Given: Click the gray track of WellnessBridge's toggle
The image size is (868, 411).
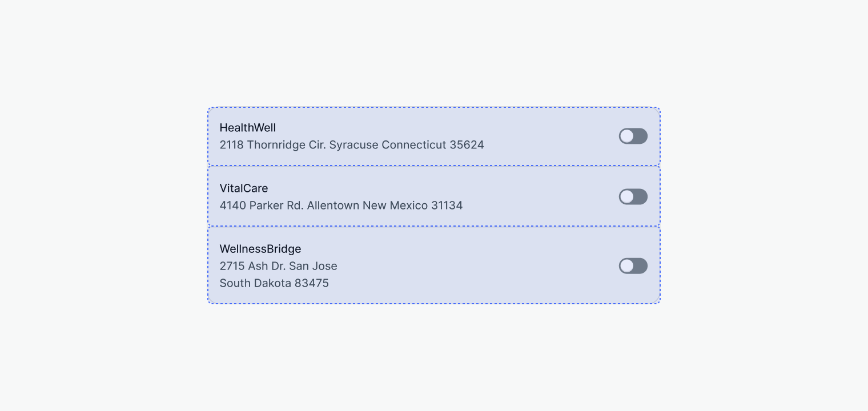Looking at the screenshot, I should click(641, 266).
